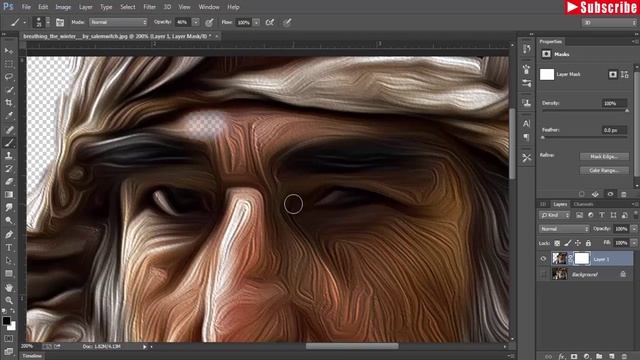Select the Rectangle shape tool

9,273
